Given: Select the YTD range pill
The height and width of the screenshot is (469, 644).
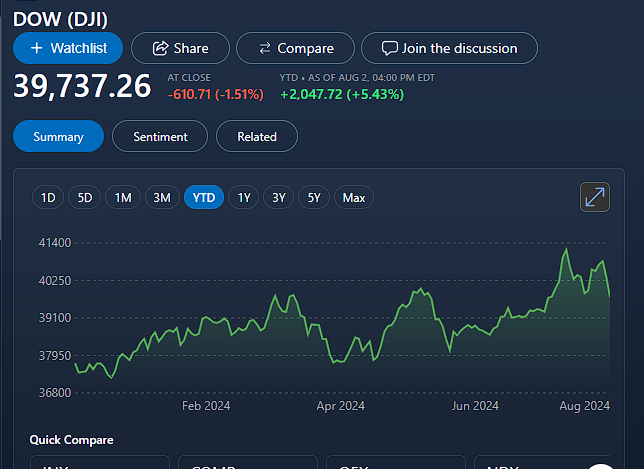Looking at the screenshot, I should click(204, 198).
